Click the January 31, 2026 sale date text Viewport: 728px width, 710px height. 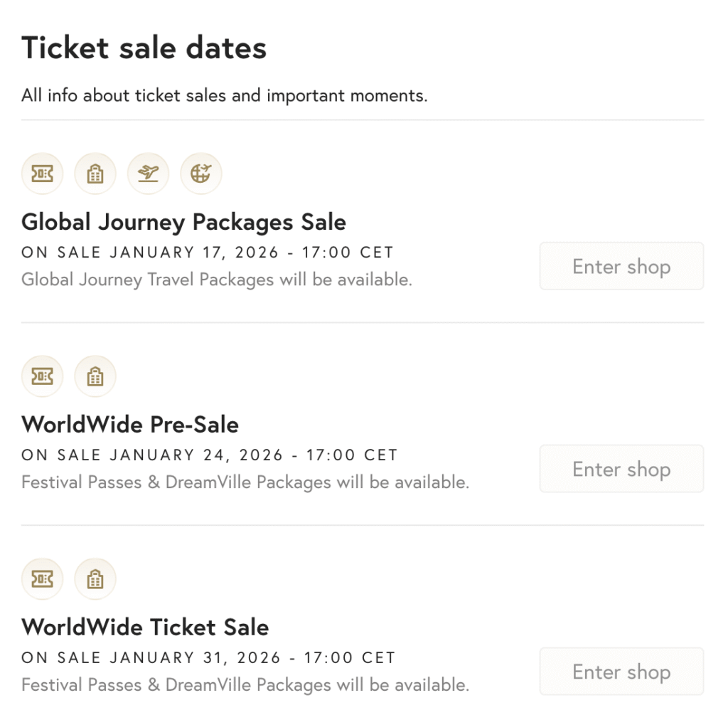208,658
